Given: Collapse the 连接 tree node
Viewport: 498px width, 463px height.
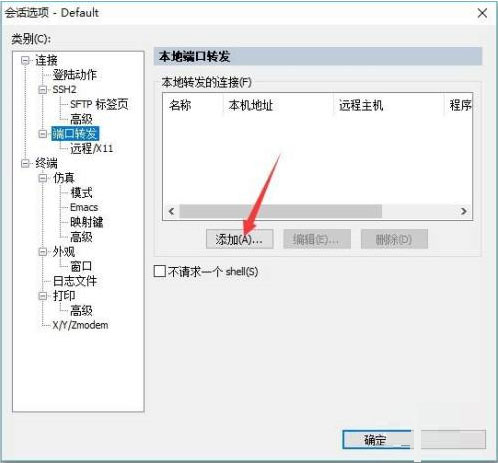Looking at the screenshot, I should (x=25, y=60).
